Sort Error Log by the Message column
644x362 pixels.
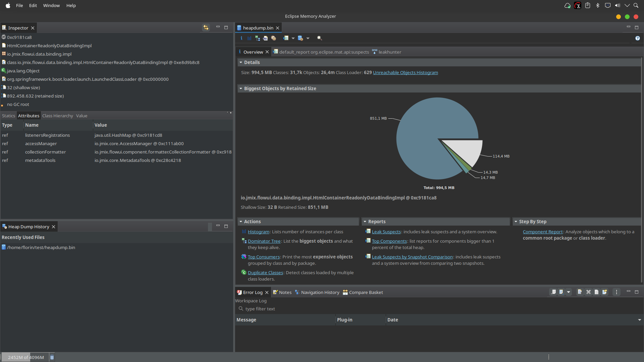[x=285, y=320]
